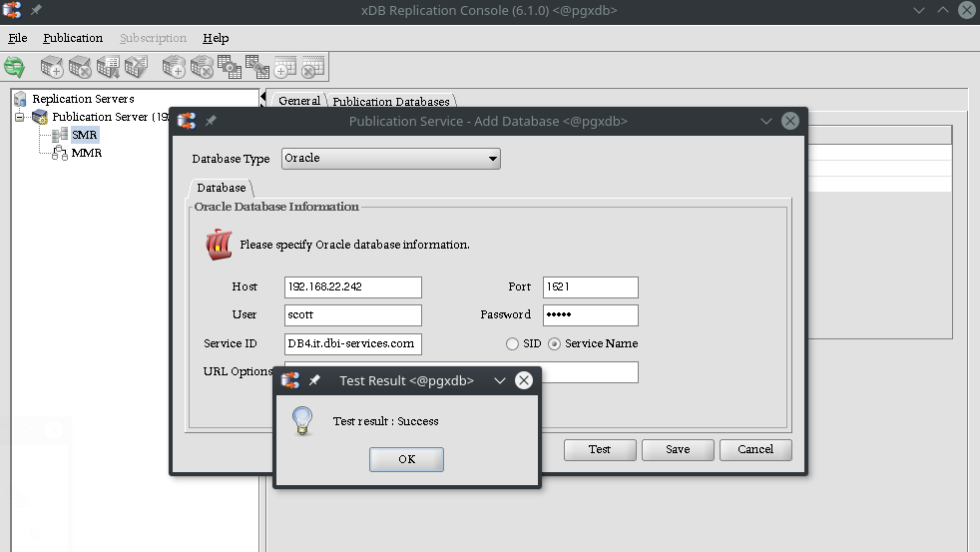Select MMR label in replication tree

[87, 153]
